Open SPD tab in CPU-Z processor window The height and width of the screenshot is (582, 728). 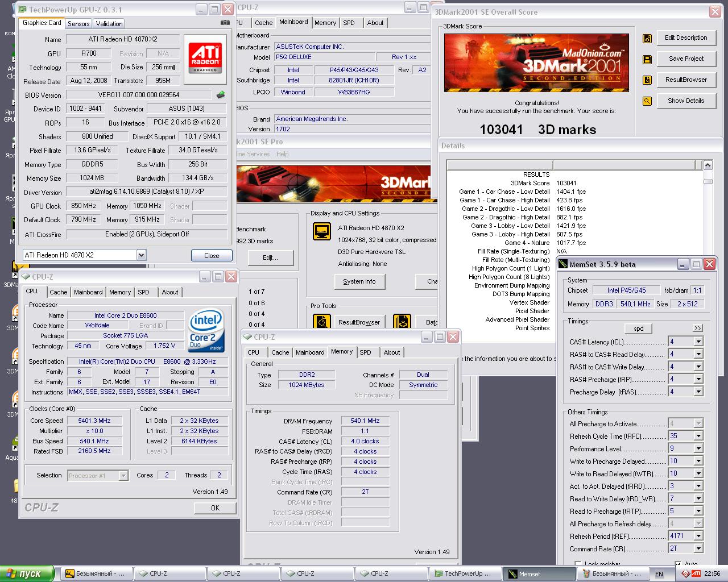point(144,292)
